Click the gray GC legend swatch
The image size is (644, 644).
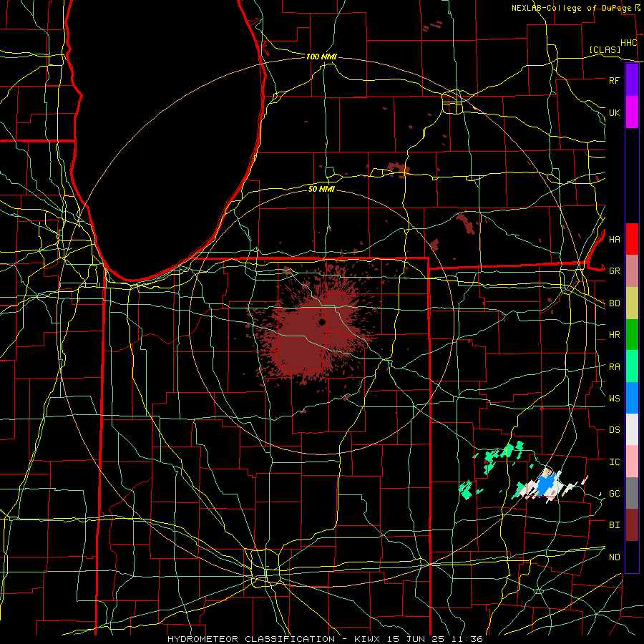pos(632,493)
